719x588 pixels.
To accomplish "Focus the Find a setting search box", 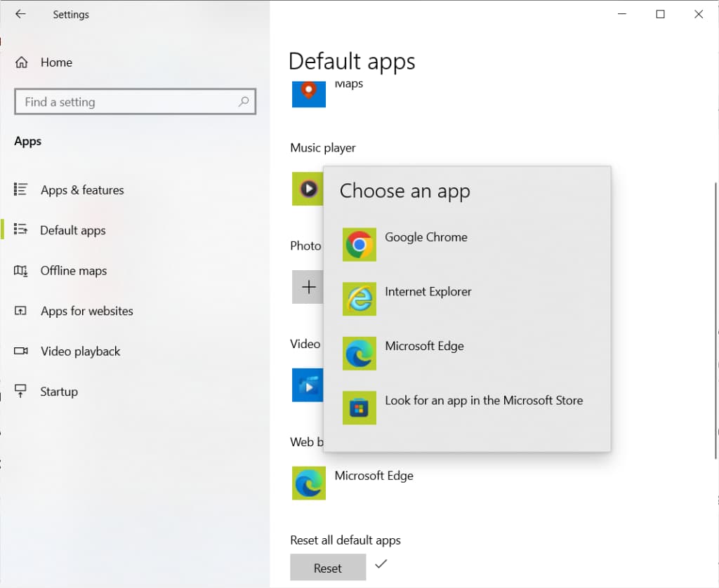I will (135, 102).
